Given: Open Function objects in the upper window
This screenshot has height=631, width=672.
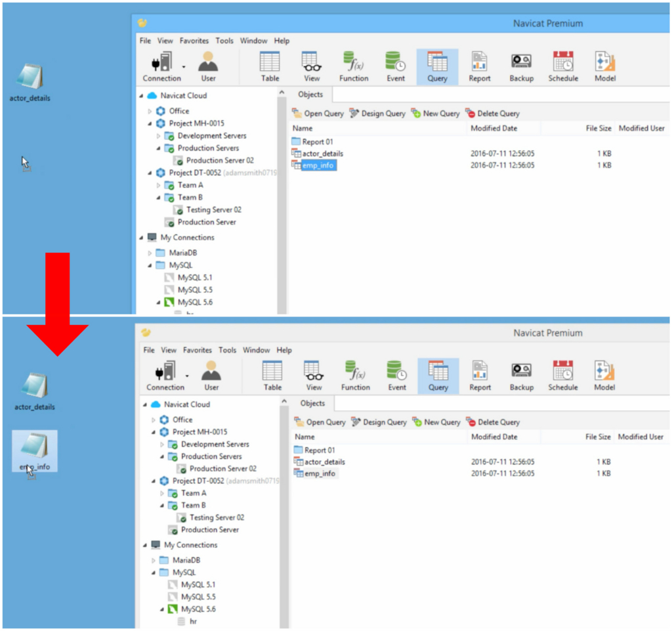Looking at the screenshot, I should 354,66.
